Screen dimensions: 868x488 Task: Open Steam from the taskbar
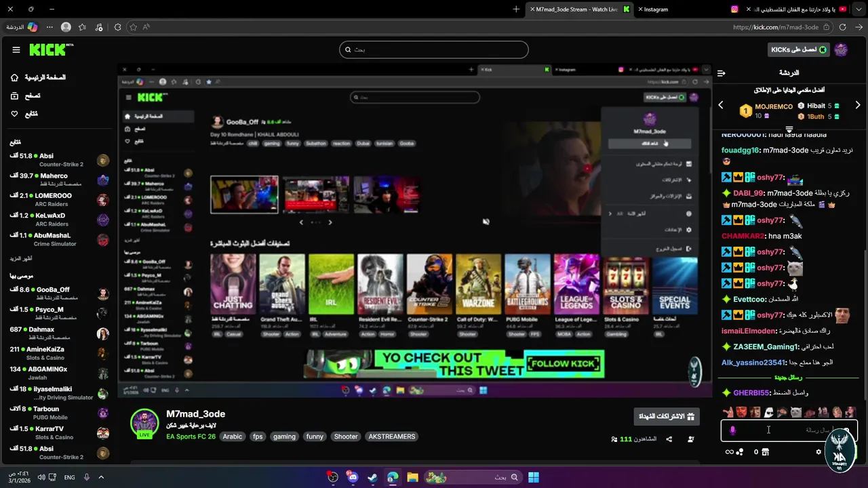click(x=372, y=477)
